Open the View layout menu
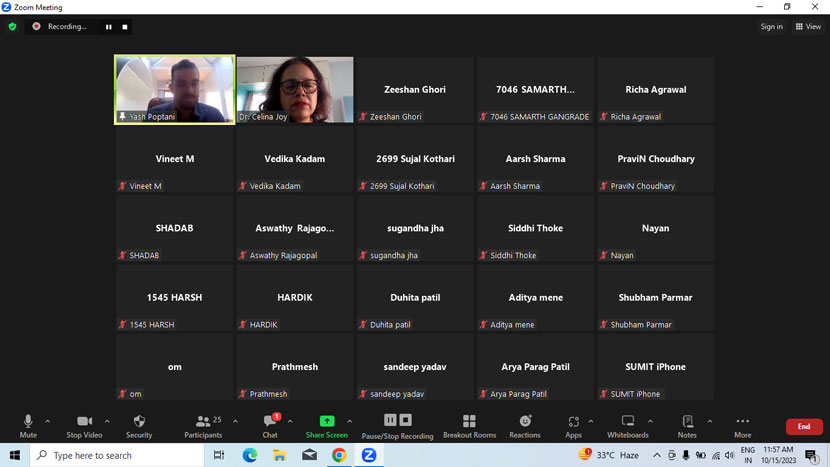Viewport: 830px width, 467px height. 808,27
